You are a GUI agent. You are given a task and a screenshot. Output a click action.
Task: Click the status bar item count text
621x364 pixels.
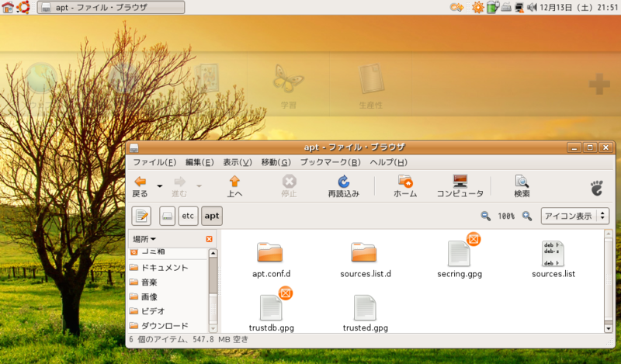click(189, 339)
